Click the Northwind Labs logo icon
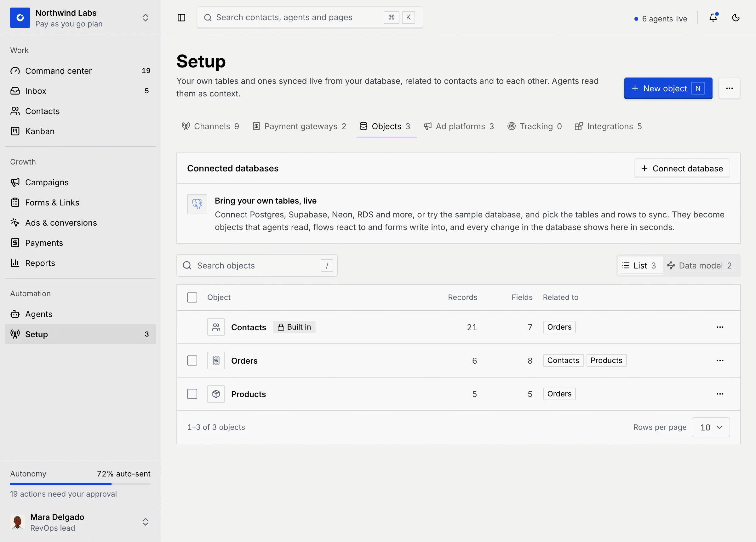 tap(20, 18)
